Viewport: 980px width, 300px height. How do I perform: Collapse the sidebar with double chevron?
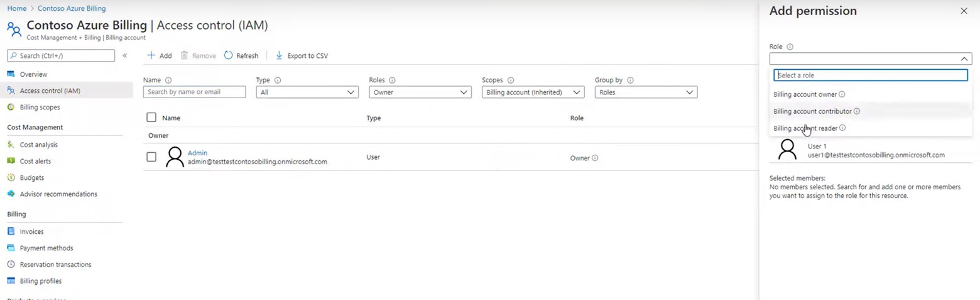pyautogui.click(x=125, y=55)
